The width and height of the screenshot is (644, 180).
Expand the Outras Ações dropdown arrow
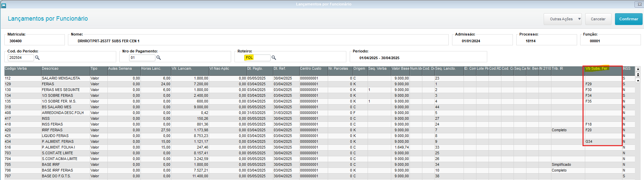[x=579, y=19]
